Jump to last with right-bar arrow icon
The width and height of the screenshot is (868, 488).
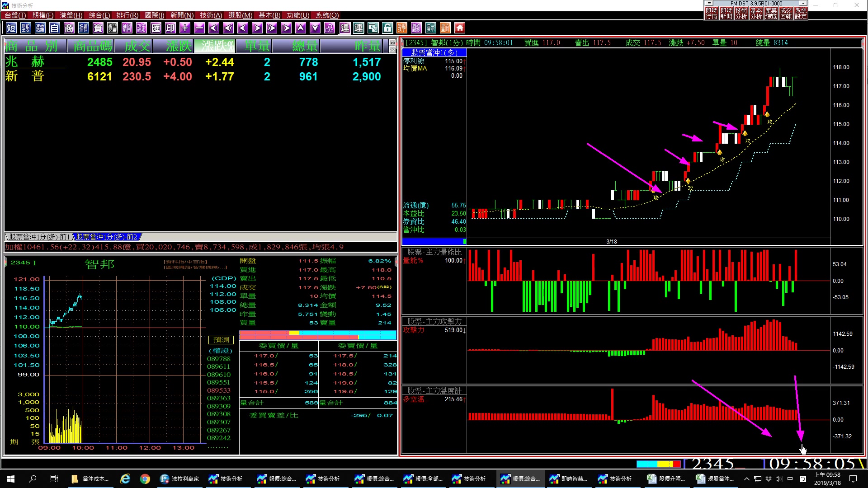pyautogui.click(x=286, y=28)
